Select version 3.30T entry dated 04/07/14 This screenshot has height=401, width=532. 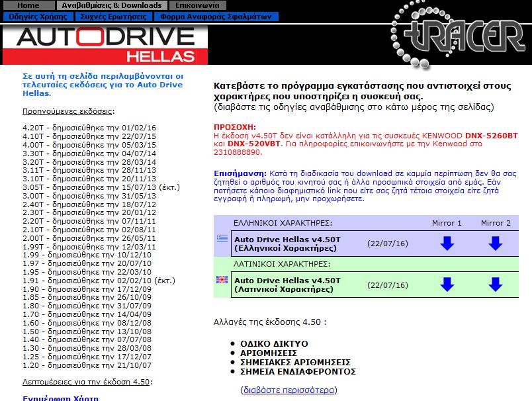click(89, 154)
